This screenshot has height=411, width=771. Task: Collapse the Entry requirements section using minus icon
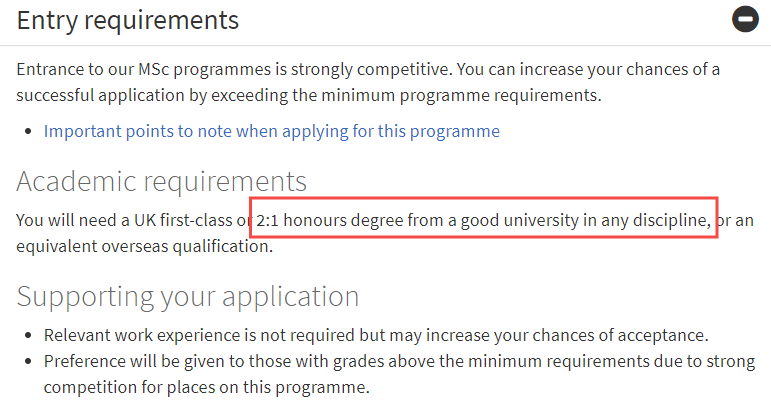pyautogui.click(x=745, y=20)
